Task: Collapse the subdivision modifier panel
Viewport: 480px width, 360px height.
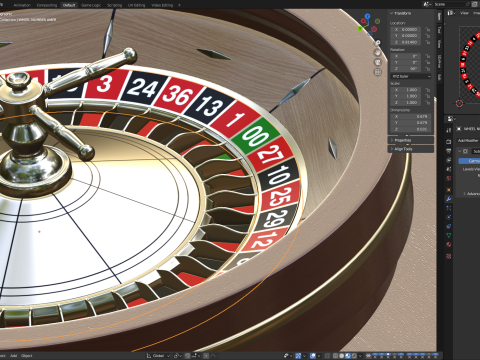Action: 460,151
